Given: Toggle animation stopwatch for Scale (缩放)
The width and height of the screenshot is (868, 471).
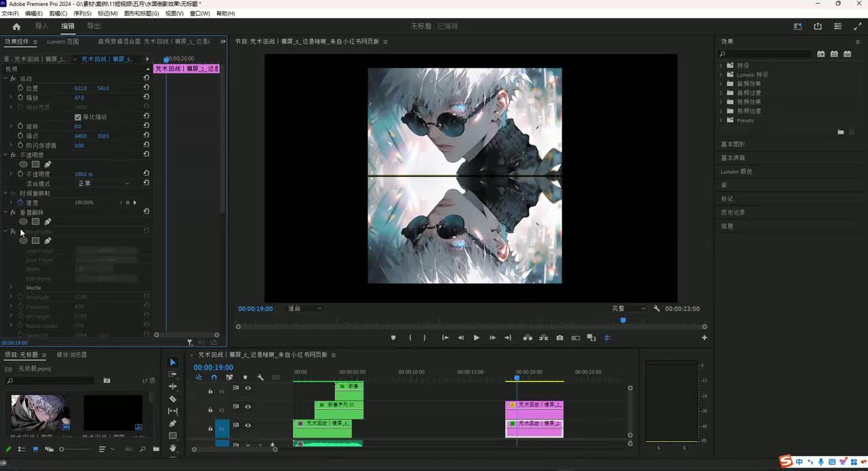Looking at the screenshot, I should click(x=20, y=98).
